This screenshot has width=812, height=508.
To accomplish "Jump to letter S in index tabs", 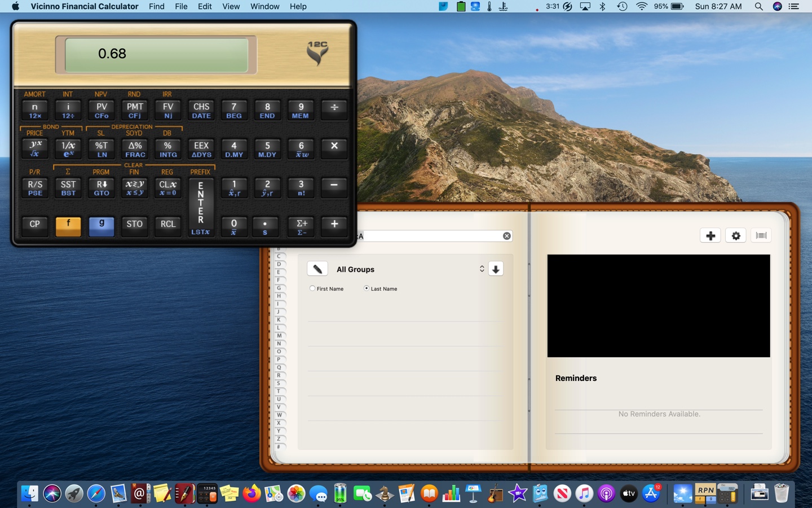I will (x=279, y=383).
